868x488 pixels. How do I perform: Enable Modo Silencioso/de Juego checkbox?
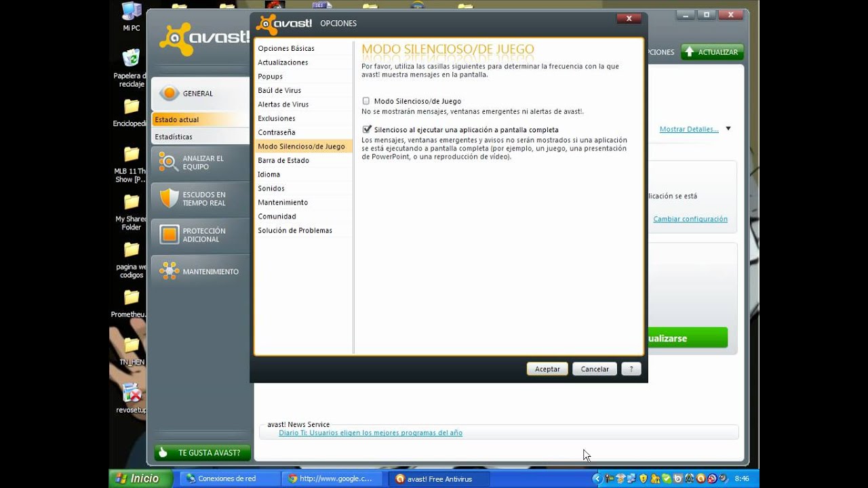pos(366,101)
